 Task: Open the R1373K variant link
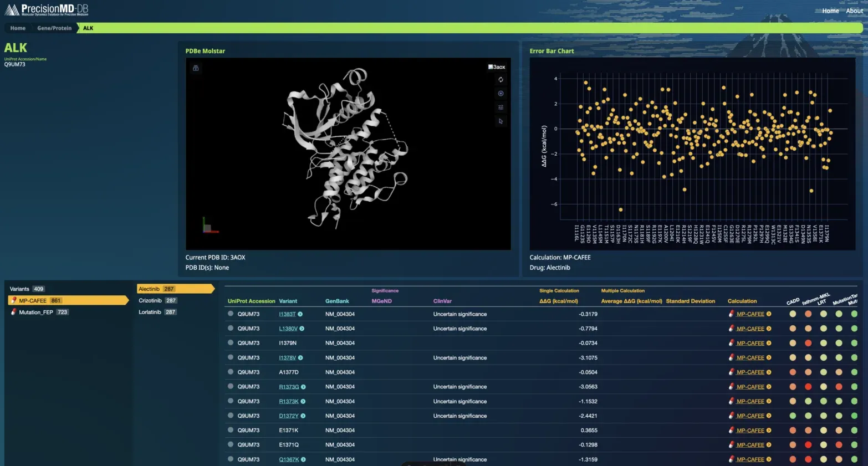[289, 401]
